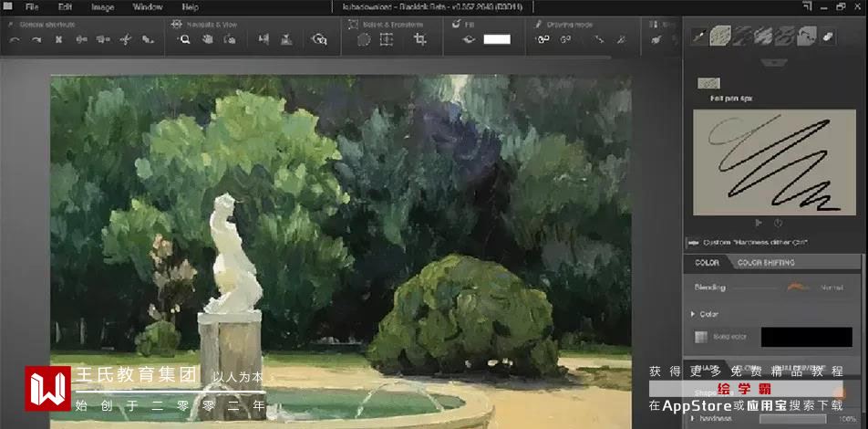Click the Redo arrow in General shortcuts
Image resolution: width=868 pixels, height=429 pixels.
click(x=36, y=40)
